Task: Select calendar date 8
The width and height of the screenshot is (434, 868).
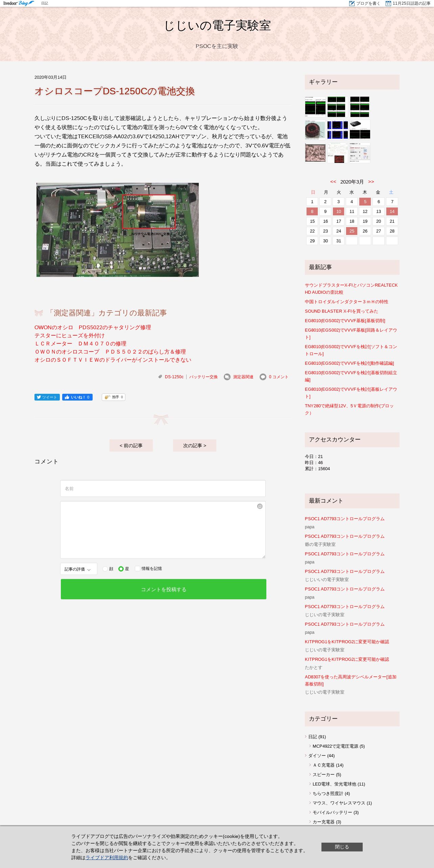Action: point(312,212)
